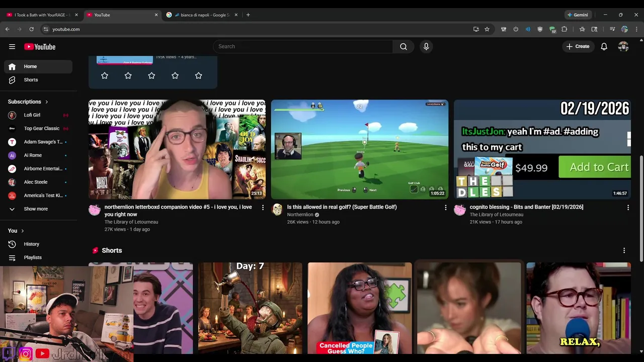Open the Airborne Entertainment subscription
Image resolution: width=644 pixels, height=362 pixels.
coord(38,168)
